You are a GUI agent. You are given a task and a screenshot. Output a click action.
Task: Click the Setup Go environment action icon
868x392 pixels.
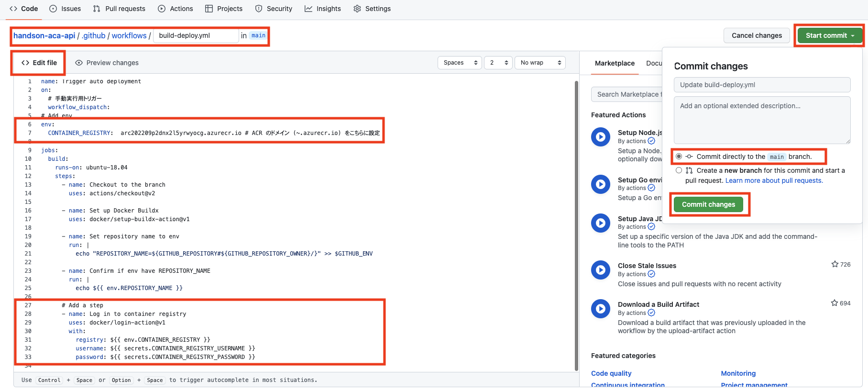tap(601, 184)
